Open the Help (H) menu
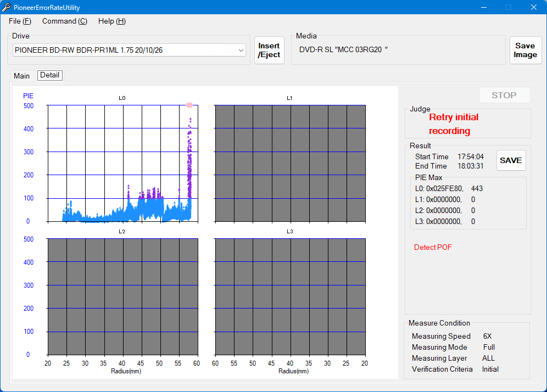547x392 pixels. pyautogui.click(x=111, y=21)
